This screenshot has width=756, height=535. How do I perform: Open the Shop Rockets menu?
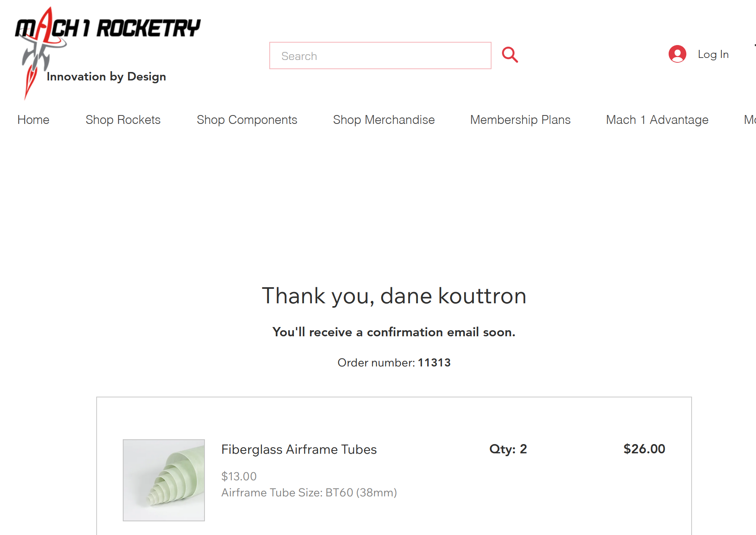coord(123,120)
